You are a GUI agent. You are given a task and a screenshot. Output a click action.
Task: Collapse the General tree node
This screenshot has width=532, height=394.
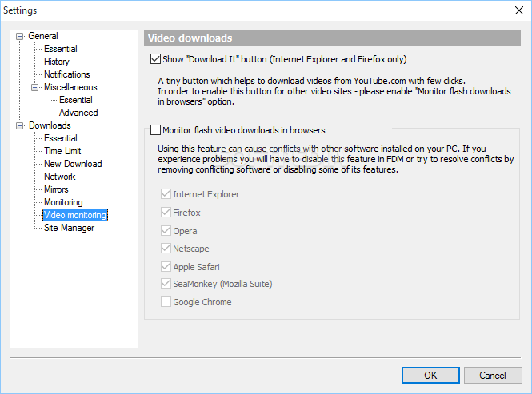click(20, 36)
